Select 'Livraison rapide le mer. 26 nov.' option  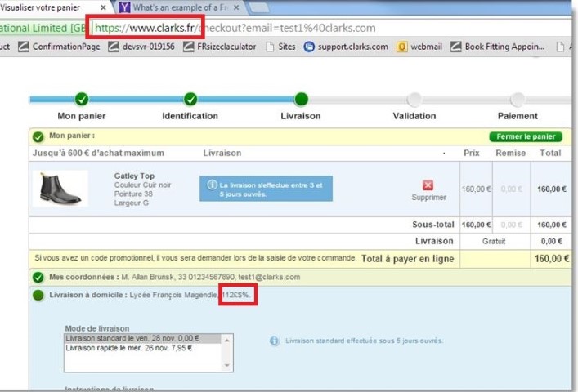tap(142, 348)
